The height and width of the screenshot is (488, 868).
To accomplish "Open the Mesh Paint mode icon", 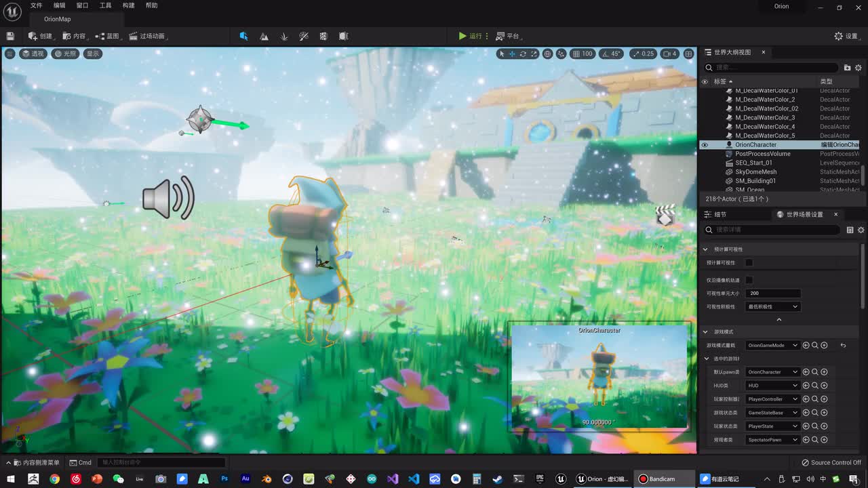I will coord(304,36).
